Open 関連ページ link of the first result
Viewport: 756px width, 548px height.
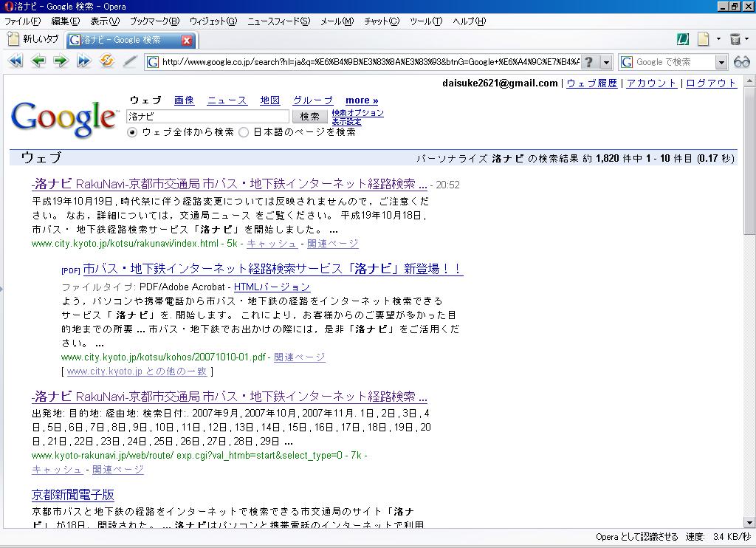[x=333, y=244]
